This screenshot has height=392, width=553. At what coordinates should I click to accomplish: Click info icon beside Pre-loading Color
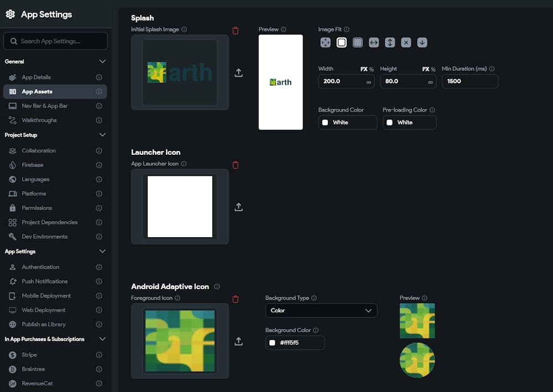coord(432,110)
